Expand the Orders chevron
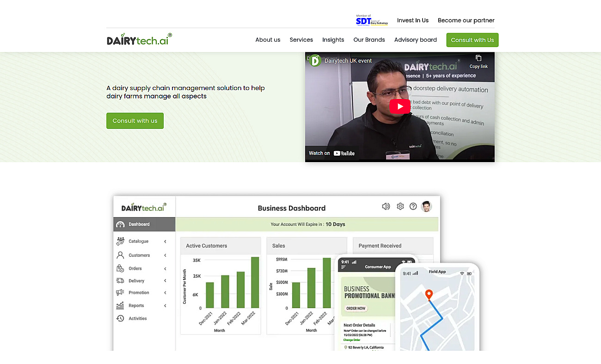The width and height of the screenshot is (601, 364). coord(165,269)
